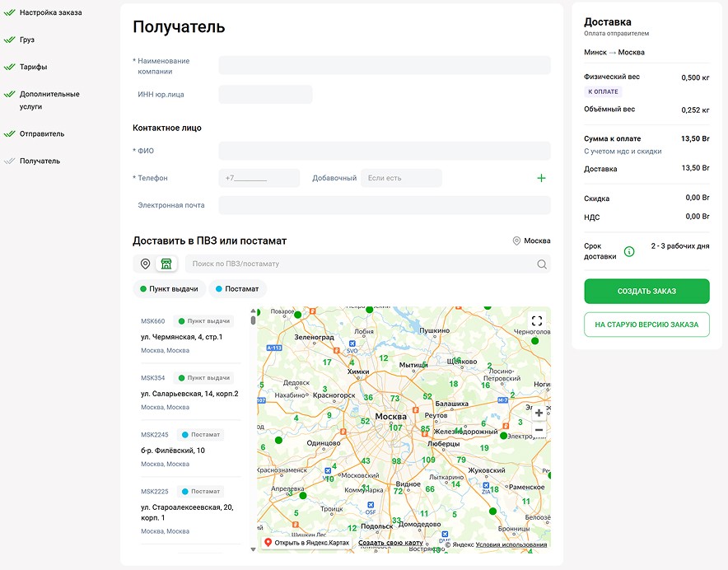Change the city Москва selector
The height and width of the screenshot is (570, 728).
(532, 241)
